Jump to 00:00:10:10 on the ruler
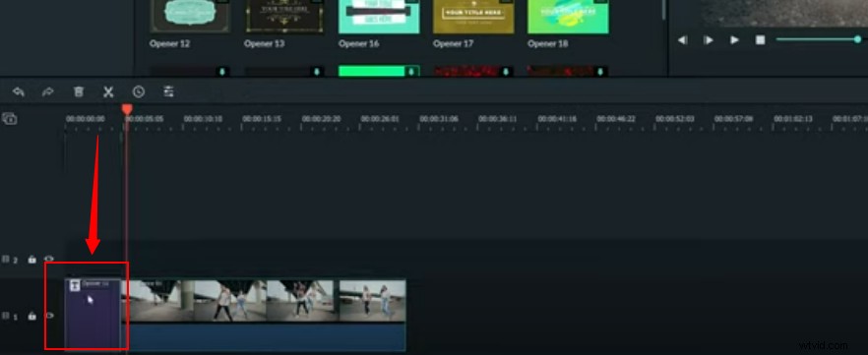Viewport: 868px width, 355px height. [x=203, y=119]
